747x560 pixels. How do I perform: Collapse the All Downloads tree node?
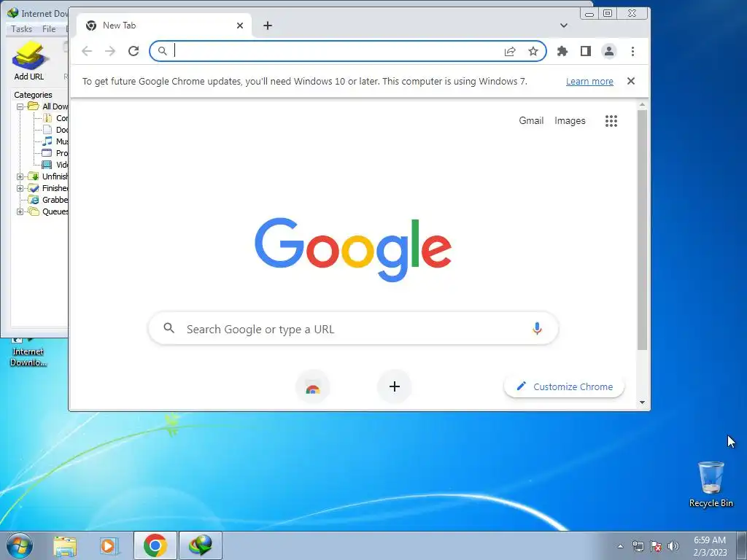click(x=20, y=106)
